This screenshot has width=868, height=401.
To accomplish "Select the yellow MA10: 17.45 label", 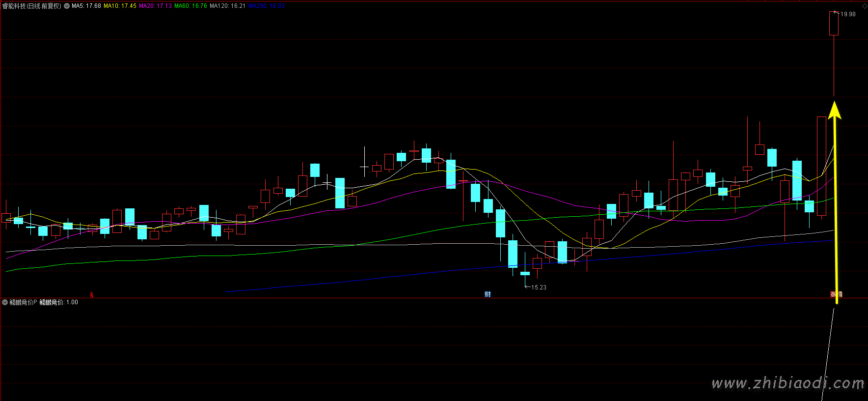I will [120, 6].
